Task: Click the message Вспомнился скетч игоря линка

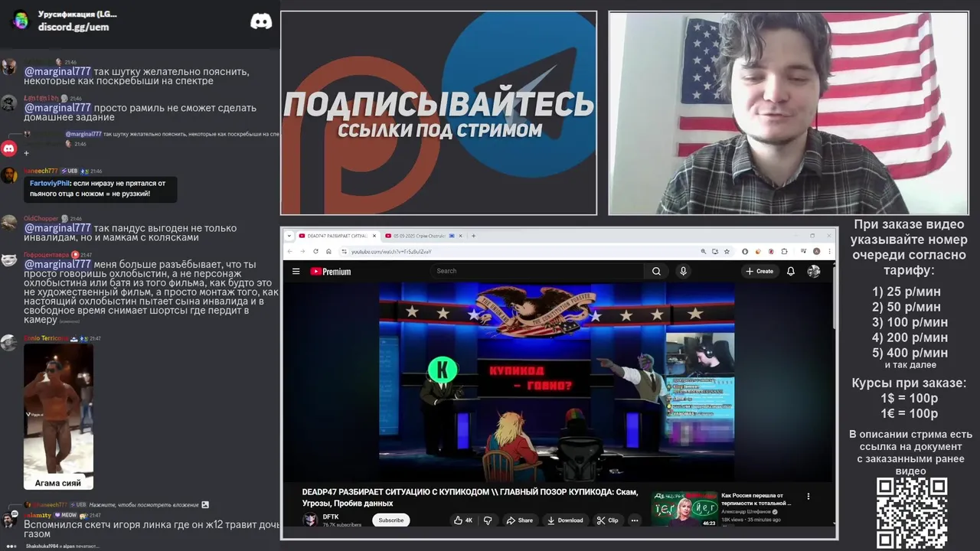Action: point(152,530)
